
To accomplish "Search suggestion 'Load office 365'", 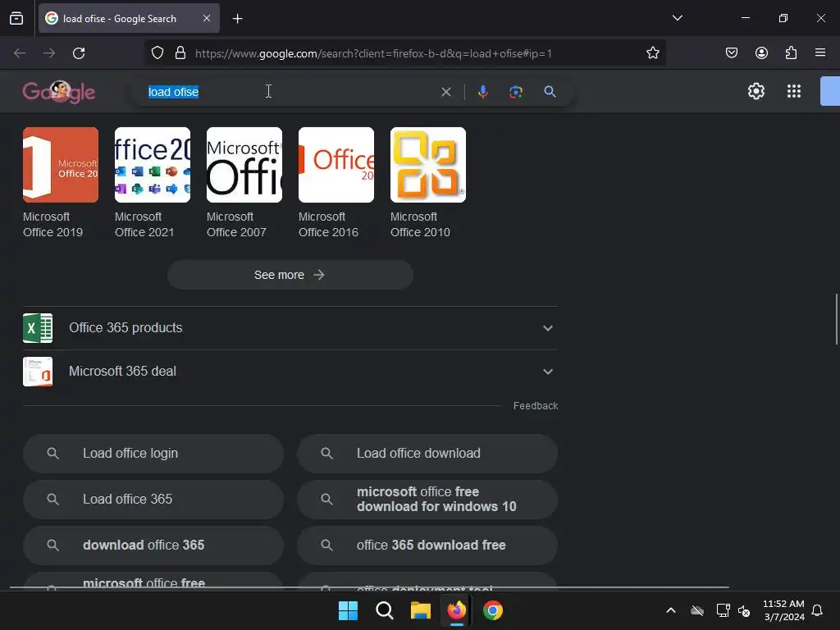I will click(x=153, y=500).
